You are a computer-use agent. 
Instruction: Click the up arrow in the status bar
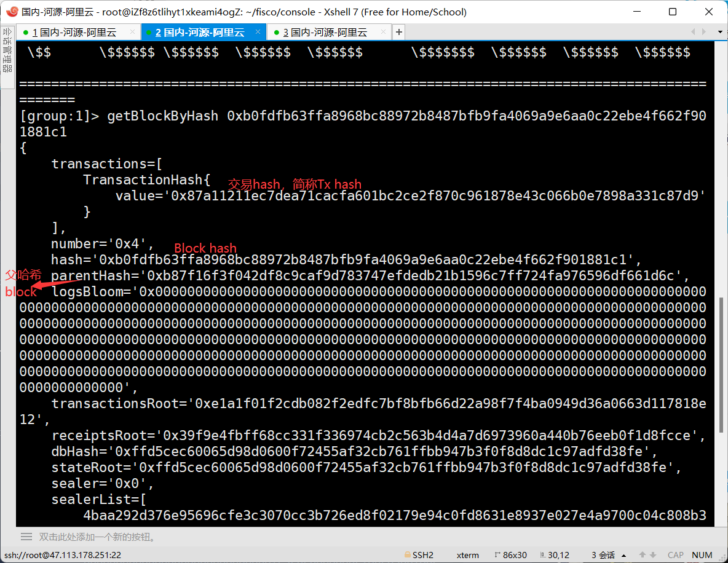pos(643,555)
